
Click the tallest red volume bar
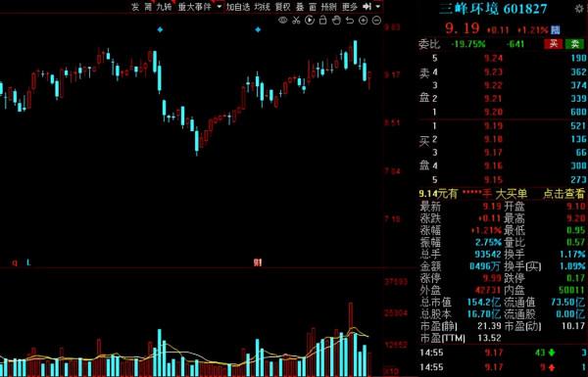[x=351, y=340]
